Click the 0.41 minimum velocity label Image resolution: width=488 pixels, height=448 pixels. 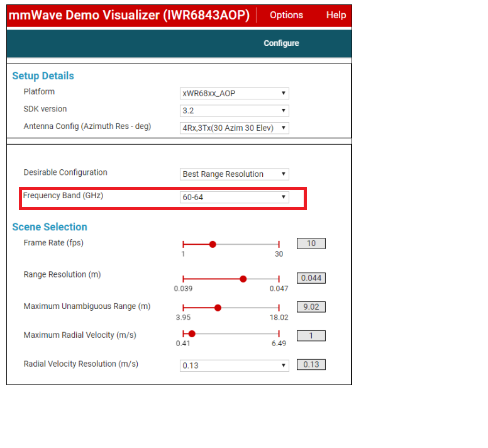tap(183, 344)
